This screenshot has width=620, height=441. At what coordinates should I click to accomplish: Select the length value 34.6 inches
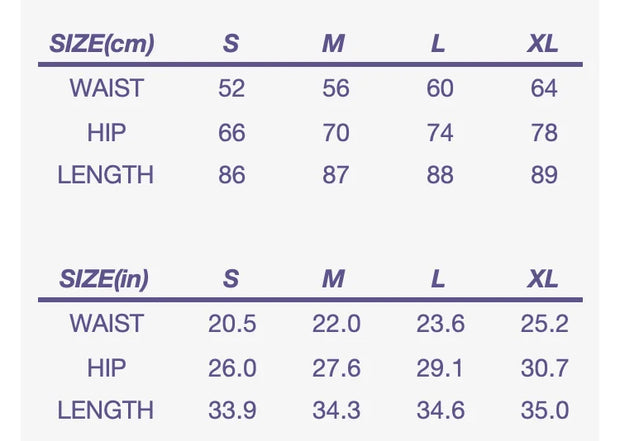coord(440,410)
